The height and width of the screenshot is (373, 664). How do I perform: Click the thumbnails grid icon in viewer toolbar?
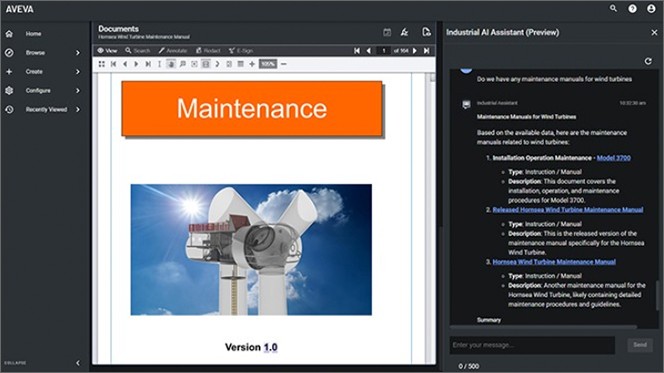pos(102,64)
